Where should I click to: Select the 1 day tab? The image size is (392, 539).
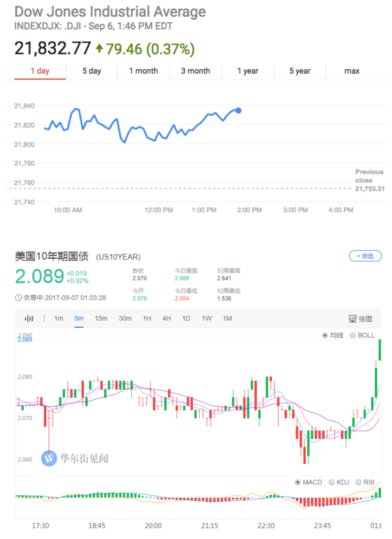tap(40, 71)
